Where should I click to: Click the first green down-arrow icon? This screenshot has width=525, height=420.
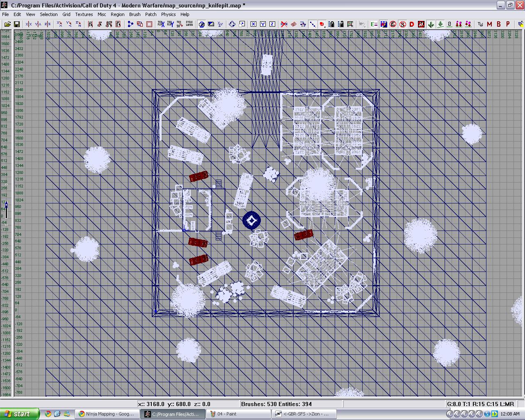point(431,24)
